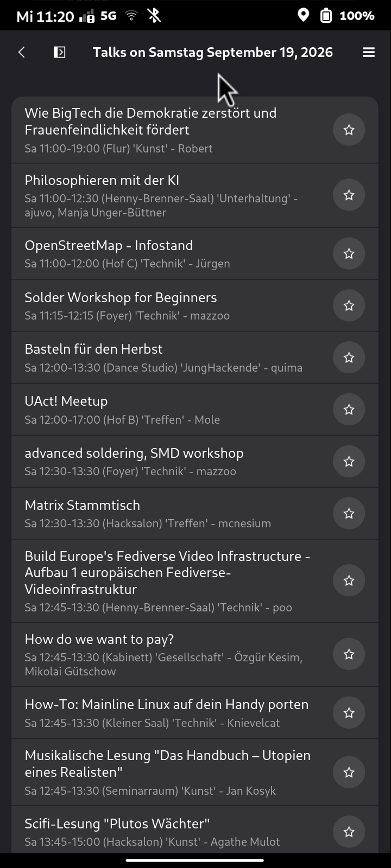Star the advanced soldering SMD workshop

click(x=349, y=462)
